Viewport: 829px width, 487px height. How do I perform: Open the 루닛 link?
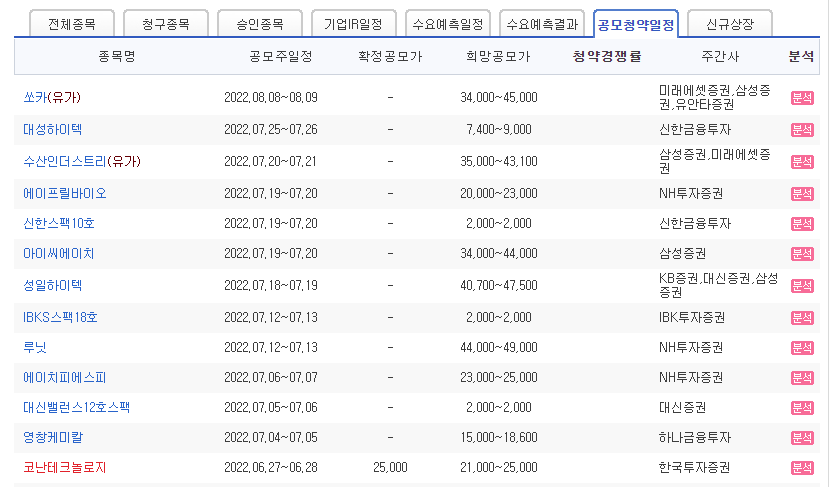pos(35,347)
